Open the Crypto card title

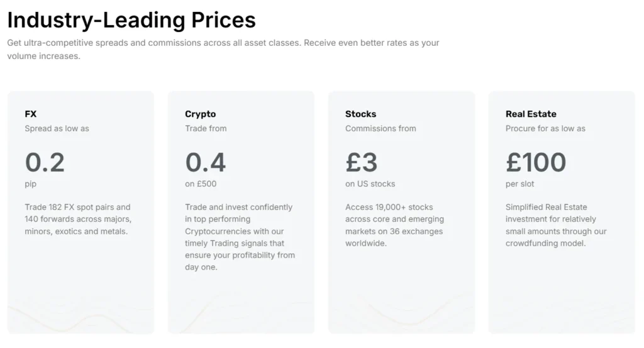pos(200,114)
